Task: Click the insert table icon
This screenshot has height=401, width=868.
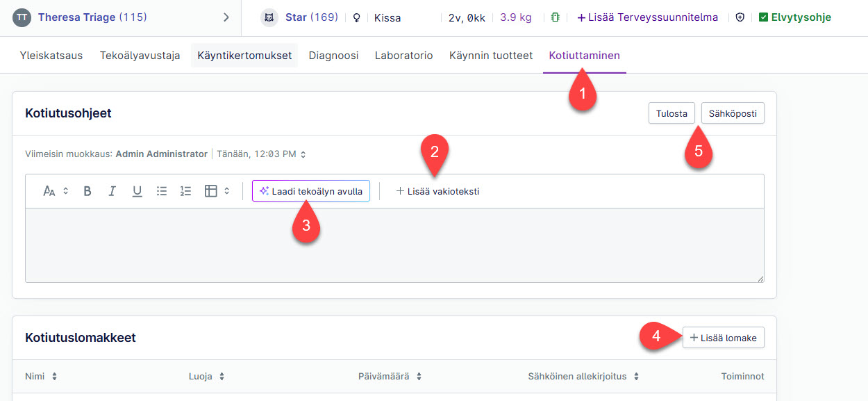Action: point(211,191)
